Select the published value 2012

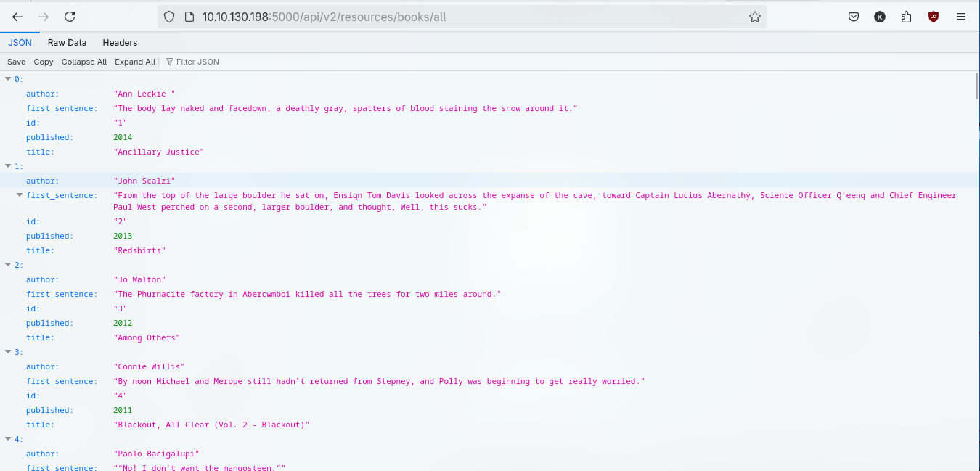tap(123, 323)
